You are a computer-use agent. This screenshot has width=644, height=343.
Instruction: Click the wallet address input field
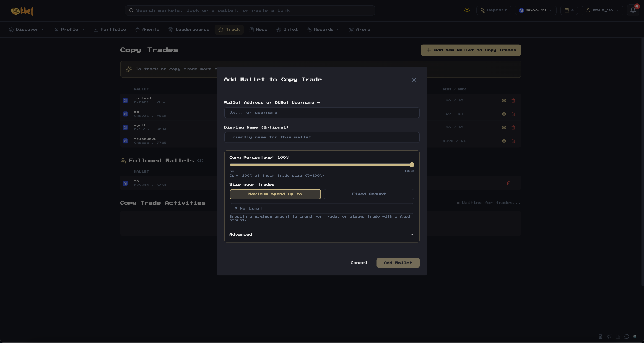coord(322,113)
